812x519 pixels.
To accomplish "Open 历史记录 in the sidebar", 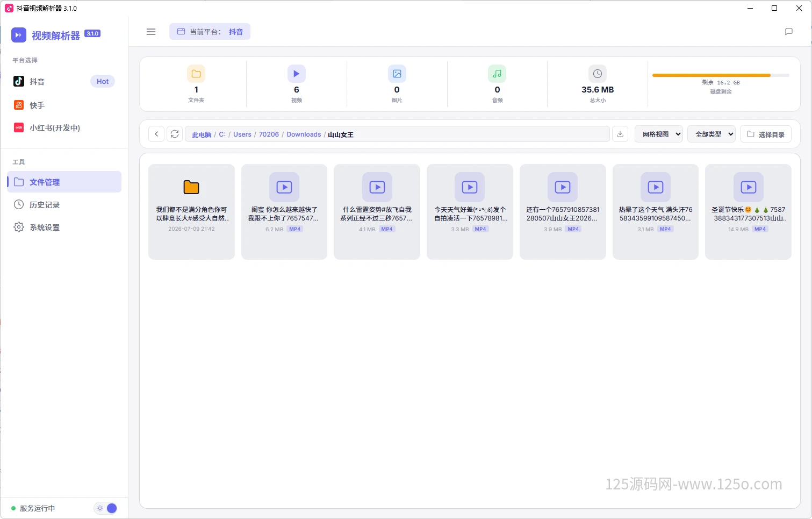I will 64,204.
